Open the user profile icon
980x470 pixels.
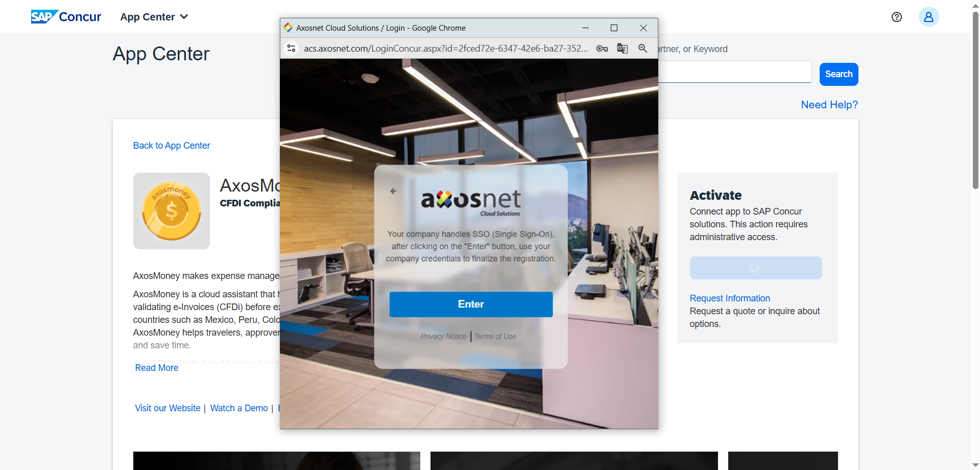click(x=928, y=17)
